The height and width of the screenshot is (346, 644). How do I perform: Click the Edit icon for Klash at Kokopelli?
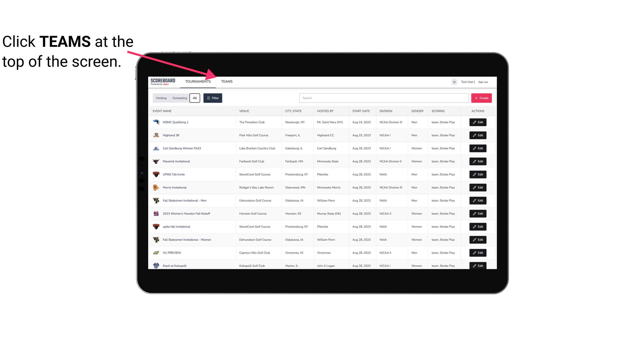(478, 266)
